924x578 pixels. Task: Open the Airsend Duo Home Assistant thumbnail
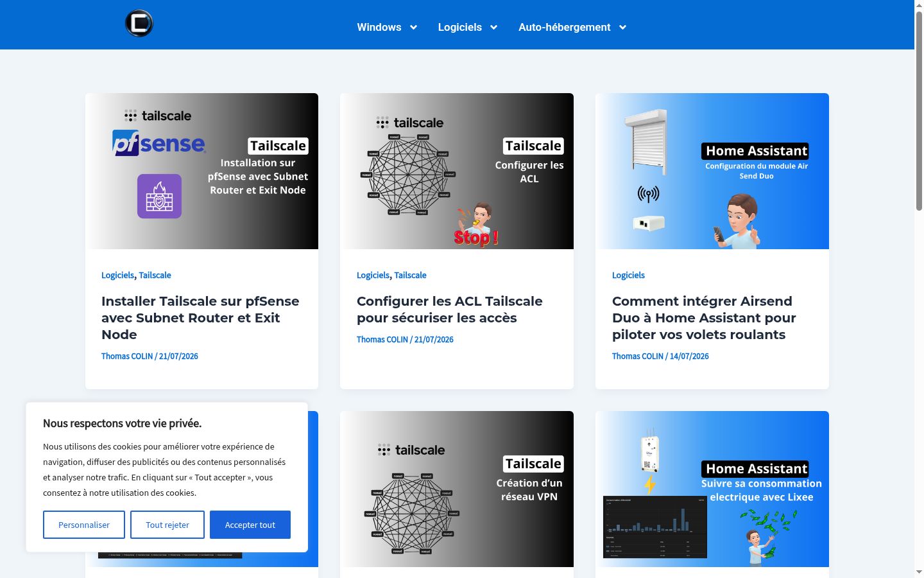coord(712,171)
